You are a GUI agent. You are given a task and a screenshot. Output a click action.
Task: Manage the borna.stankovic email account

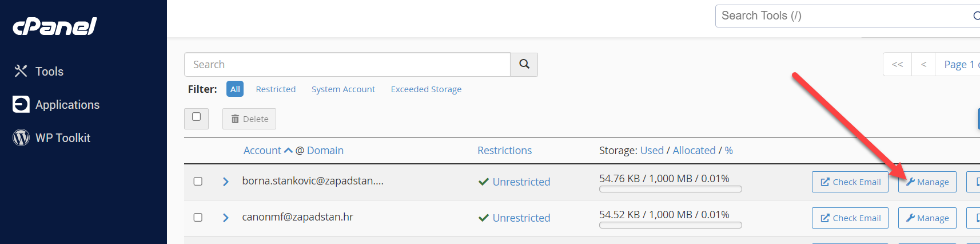click(x=927, y=182)
